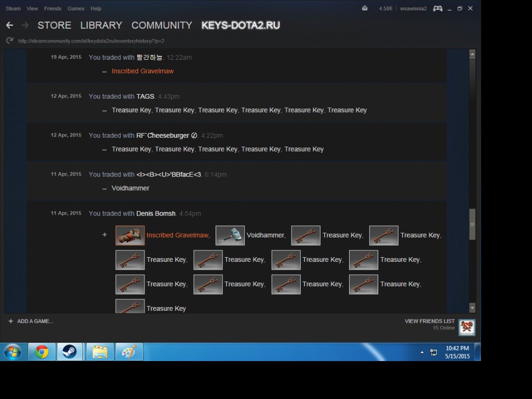Click Voidhammer text in Denis Bomsh trade
532x399 pixels.
coord(265,235)
